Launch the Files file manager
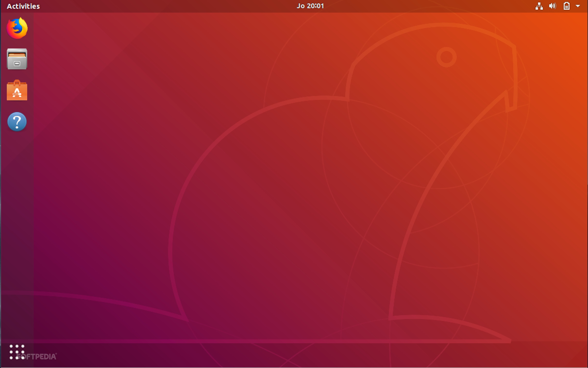Screen dimensions: 588x368 click(x=17, y=59)
